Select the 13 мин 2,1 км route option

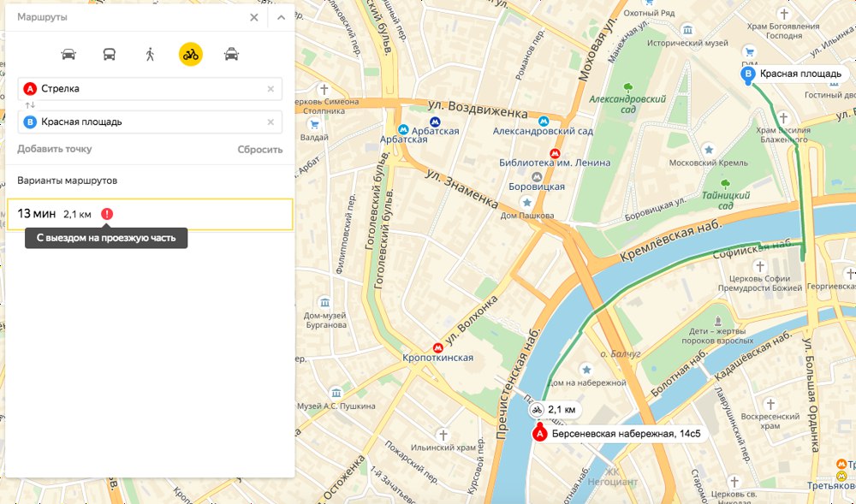(x=150, y=214)
